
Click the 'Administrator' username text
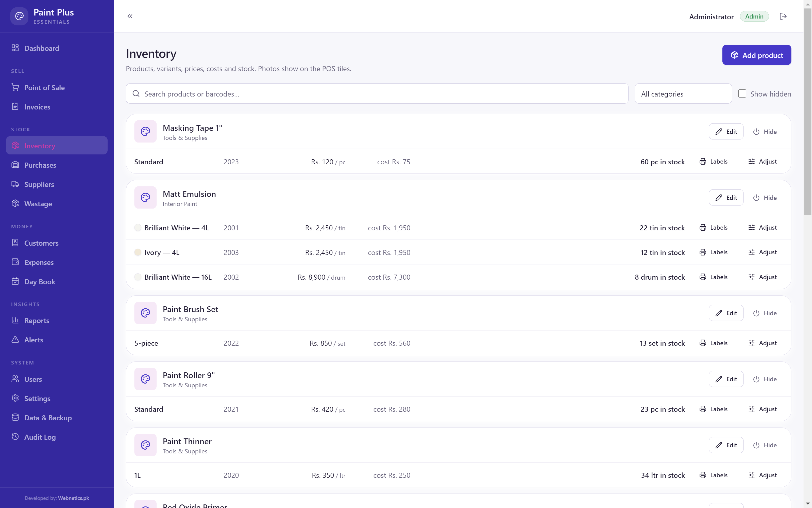tap(711, 17)
